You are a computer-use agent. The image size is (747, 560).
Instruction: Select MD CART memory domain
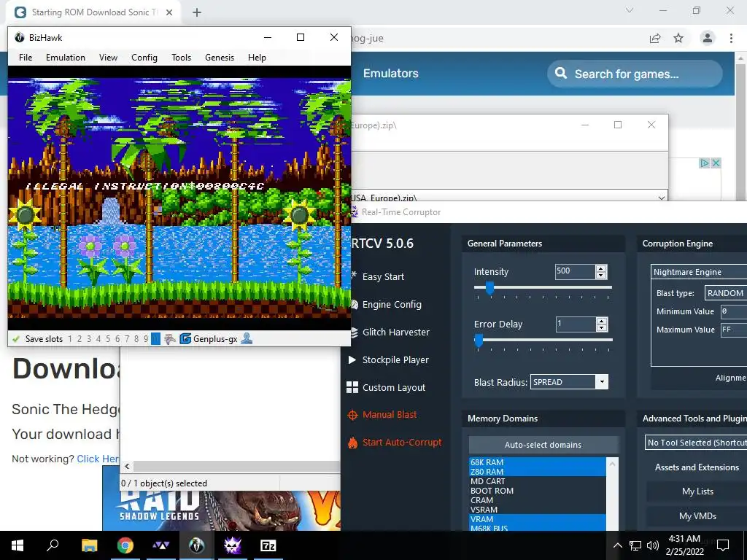(538, 481)
